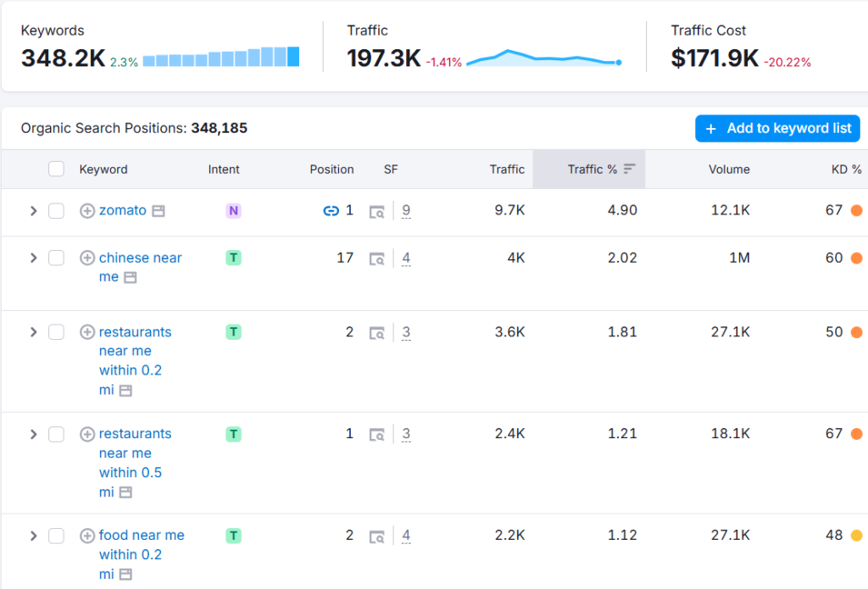Open SERP icon for restaurants within 0.5 mi
The height and width of the screenshot is (589, 868).
(x=376, y=435)
